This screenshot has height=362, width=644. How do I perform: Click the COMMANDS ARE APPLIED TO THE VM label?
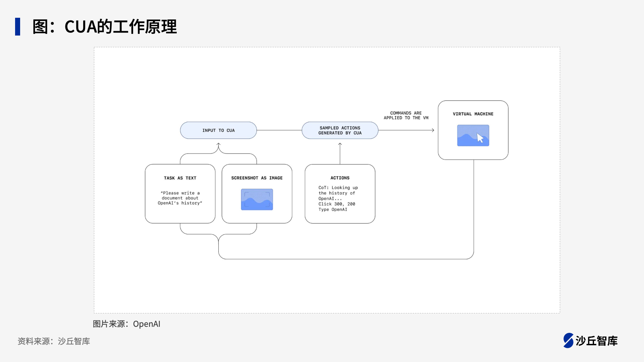click(x=406, y=115)
